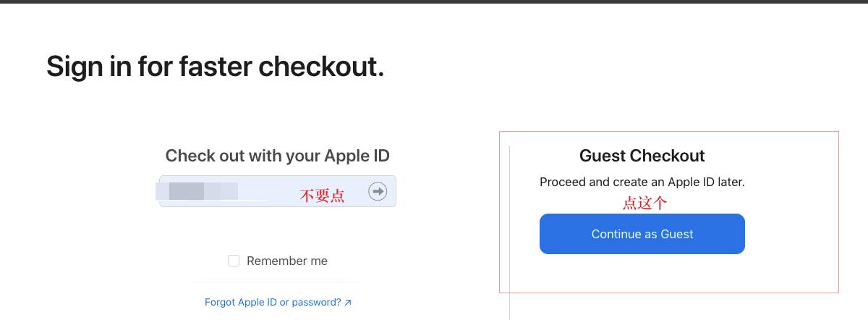
Task: Click the external-link arrow after Forgot password
Action: pyautogui.click(x=348, y=303)
